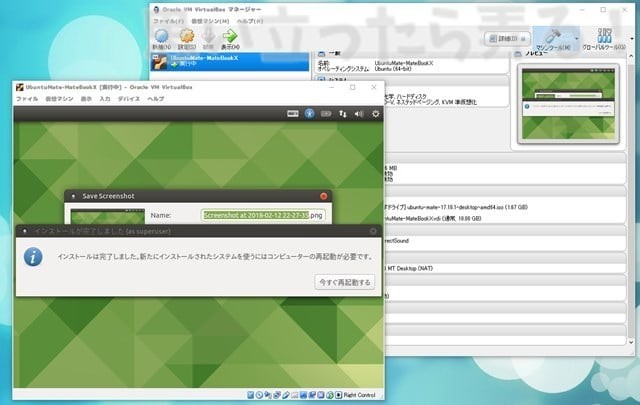Click the Right Control host key label
The height and width of the screenshot is (405, 640).
tap(360, 395)
